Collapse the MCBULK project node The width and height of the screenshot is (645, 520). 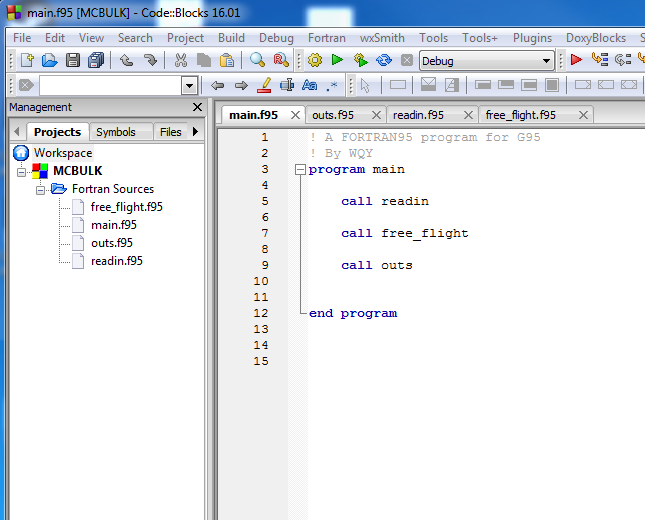coord(21,172)
